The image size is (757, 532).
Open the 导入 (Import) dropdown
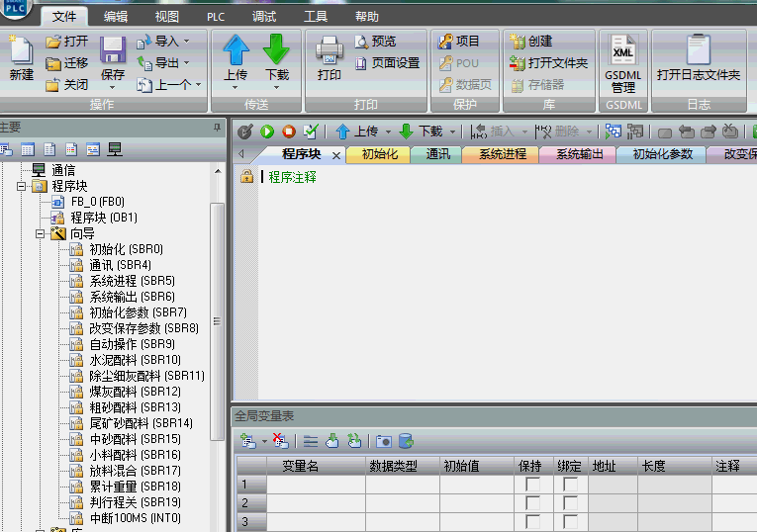tap(166, 41)
